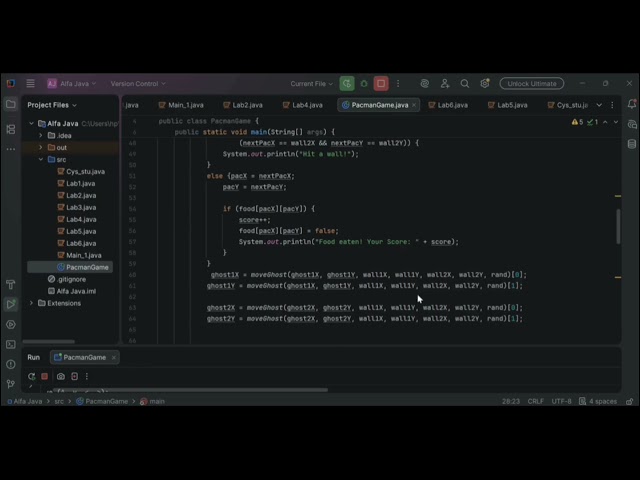Open the main hamburger menu
Image resolution: width=640 pixels, height=480 pixels.
(30, 83)
